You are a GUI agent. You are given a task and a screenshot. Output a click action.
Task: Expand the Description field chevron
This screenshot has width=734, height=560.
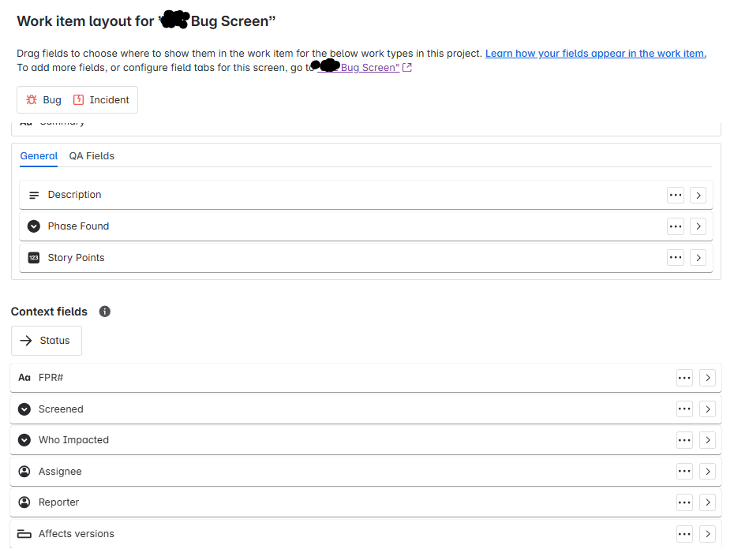click(698, 195)
